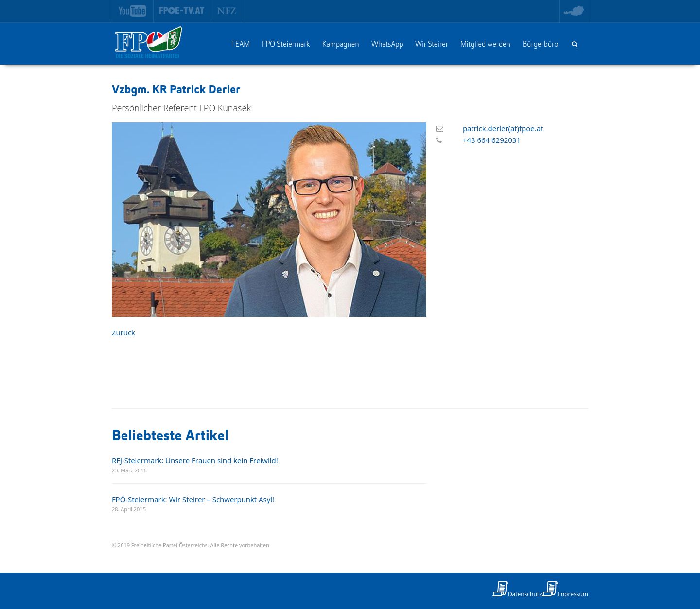Click the Impressum document icon

(x=550, y=589)
